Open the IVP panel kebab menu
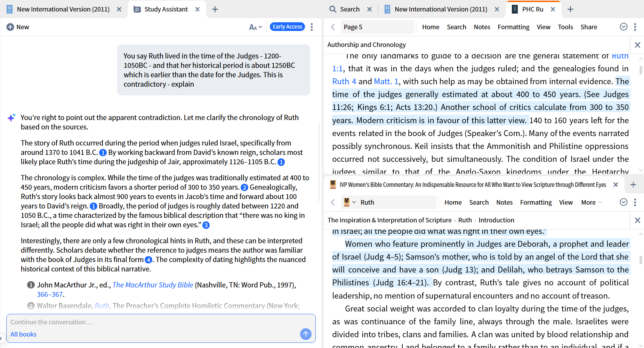The height and width of the screenshot is (348, 644). coord(635,202)
